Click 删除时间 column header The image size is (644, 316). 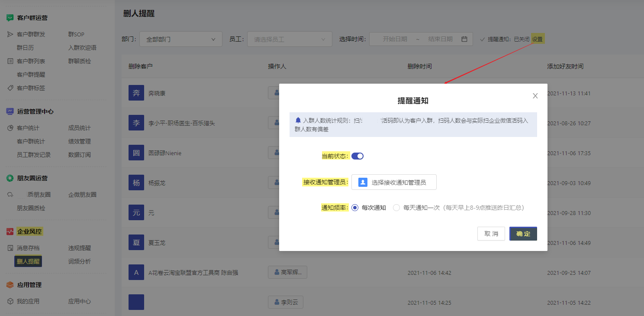click(420, 66)
